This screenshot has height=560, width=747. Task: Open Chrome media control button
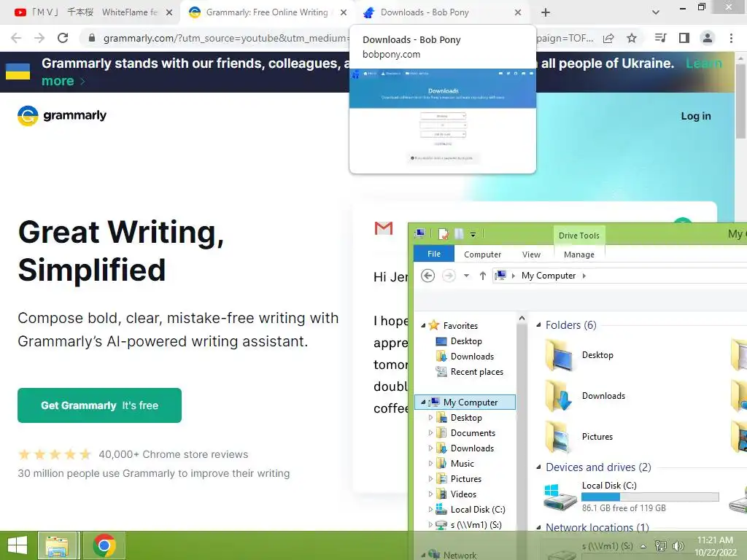click(x=660, y=38)
